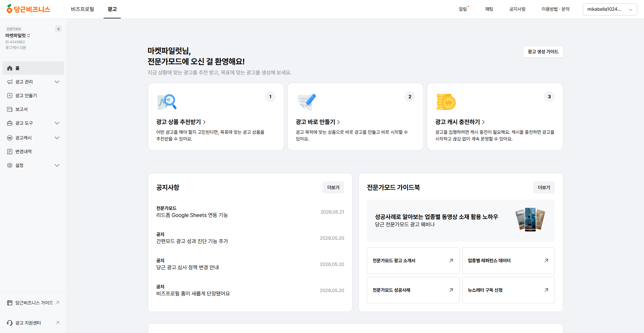Click arrow icon on 뉴스레터 구독 신청
The width and height of the screenshot is (644, 333).
point(546,290)
